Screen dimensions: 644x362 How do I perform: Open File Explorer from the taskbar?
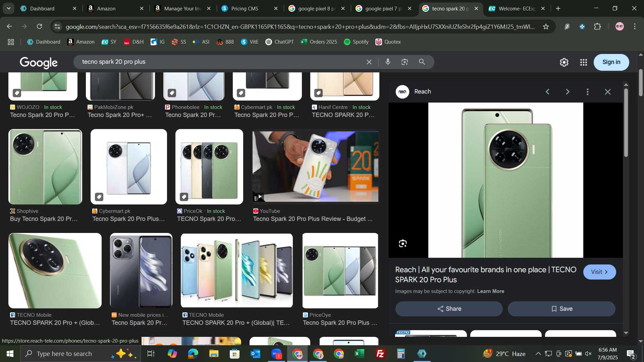[214, 354]
